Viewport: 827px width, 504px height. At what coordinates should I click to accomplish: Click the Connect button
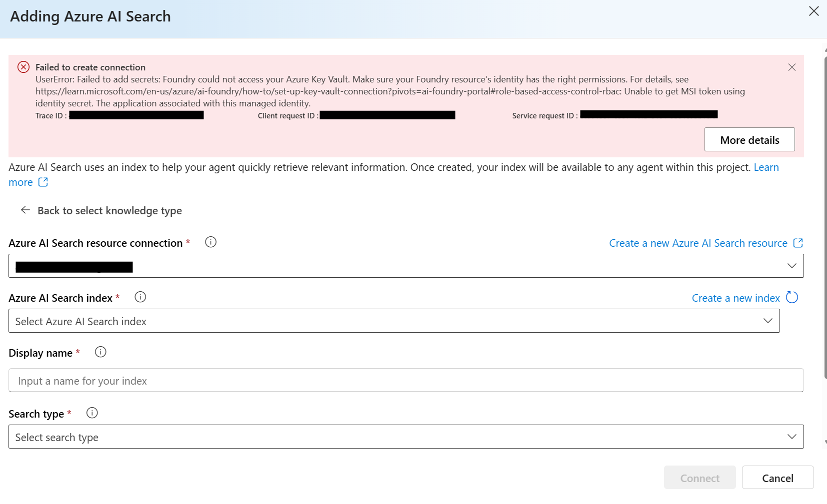coord(699,478)
